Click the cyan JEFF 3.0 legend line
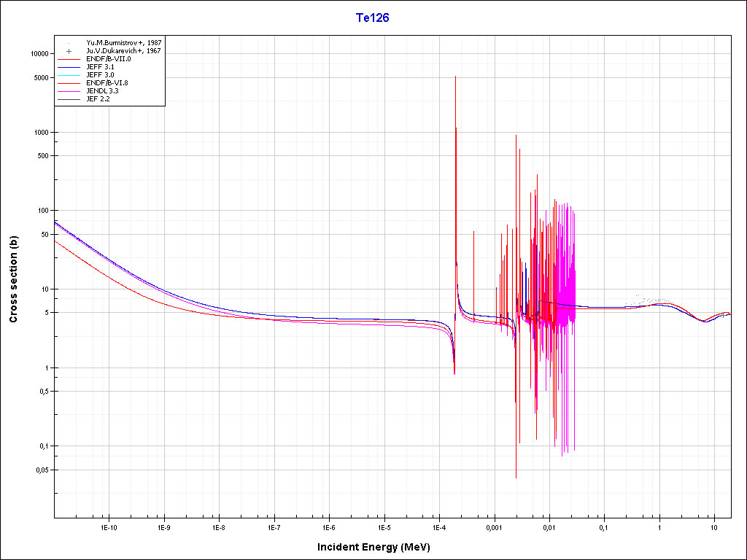The width and height of the screenshot is (747, 560). (69, 75)
